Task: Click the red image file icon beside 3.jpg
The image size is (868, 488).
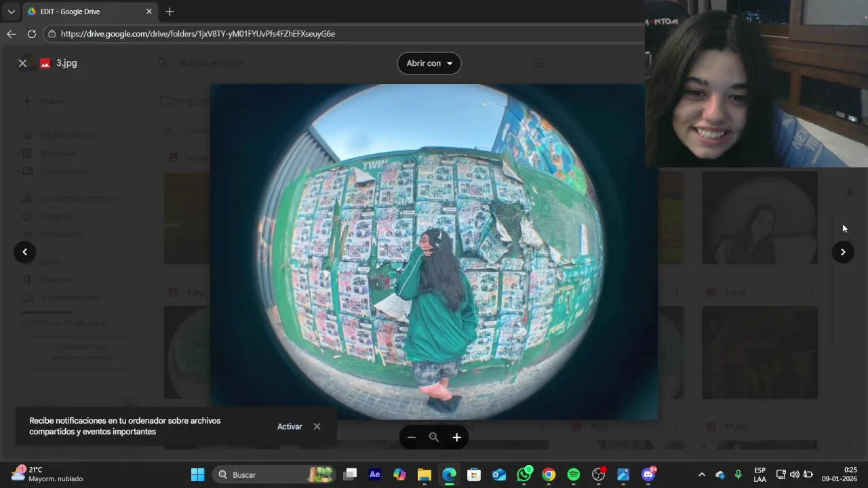Action: point(45,63)
